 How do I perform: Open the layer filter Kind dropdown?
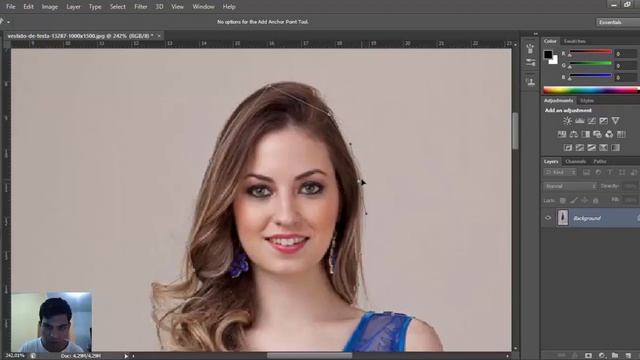click(560, 173)
